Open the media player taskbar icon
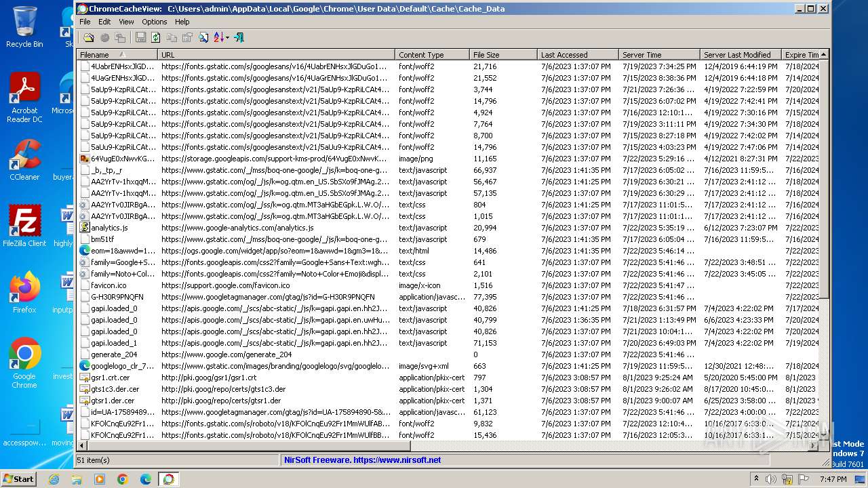 100,479
